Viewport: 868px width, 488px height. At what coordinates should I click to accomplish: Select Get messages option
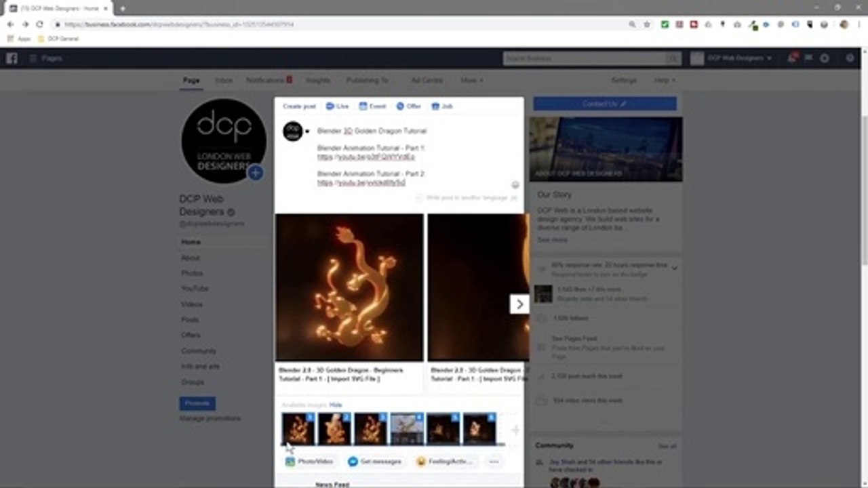pos(374,462)
